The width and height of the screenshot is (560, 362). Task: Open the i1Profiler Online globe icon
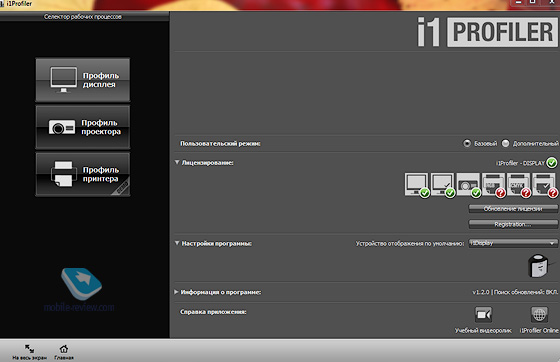[539, 315]
